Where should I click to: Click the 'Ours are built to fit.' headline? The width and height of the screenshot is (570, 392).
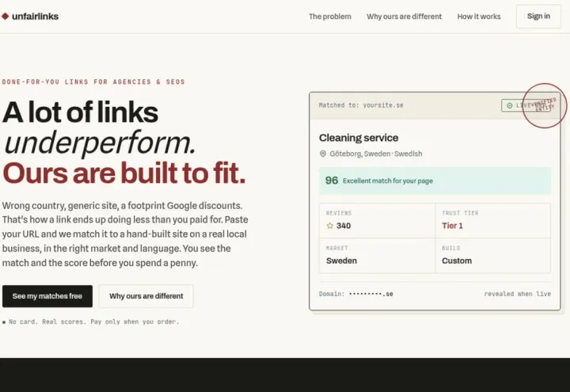[x=124, y=173]
